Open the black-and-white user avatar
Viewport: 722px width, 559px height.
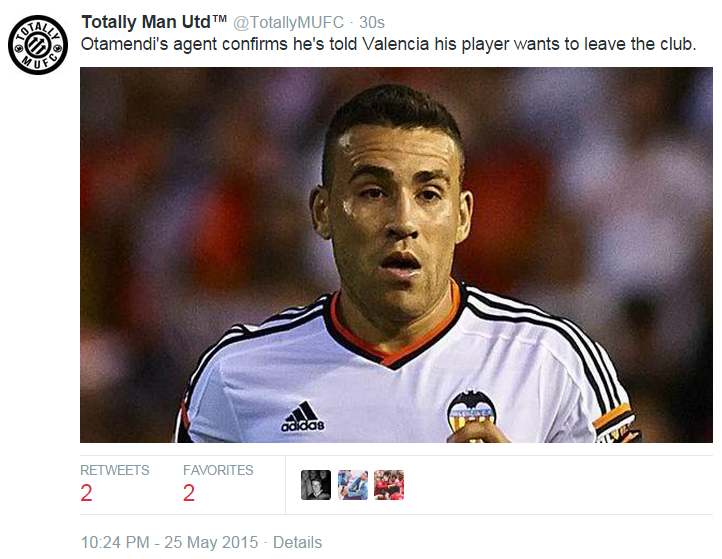coord(316,485)
